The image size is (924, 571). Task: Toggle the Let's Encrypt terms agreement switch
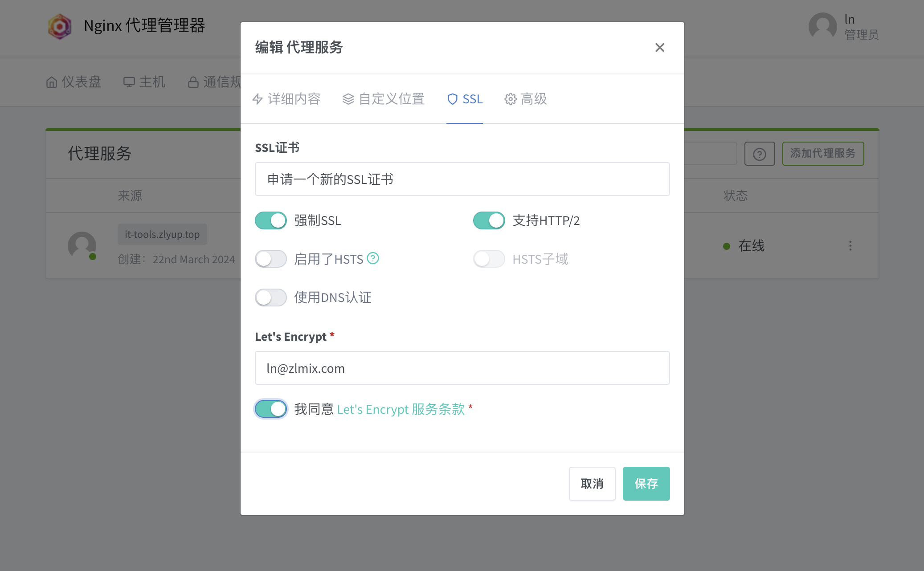pos(271,409)
